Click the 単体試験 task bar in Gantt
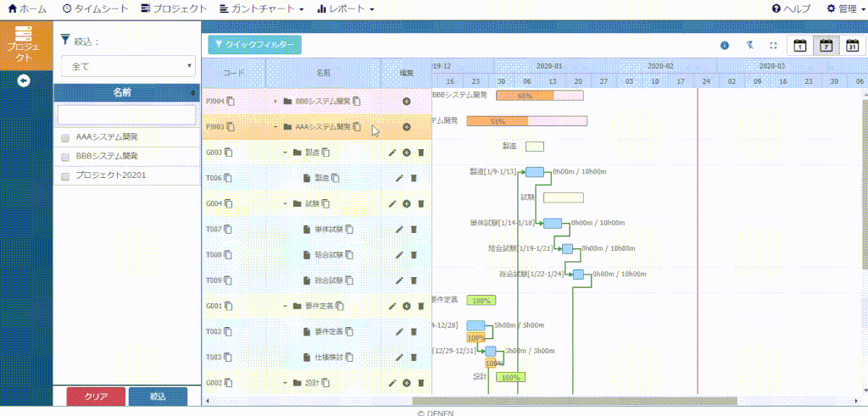 [x=553, y=223]
